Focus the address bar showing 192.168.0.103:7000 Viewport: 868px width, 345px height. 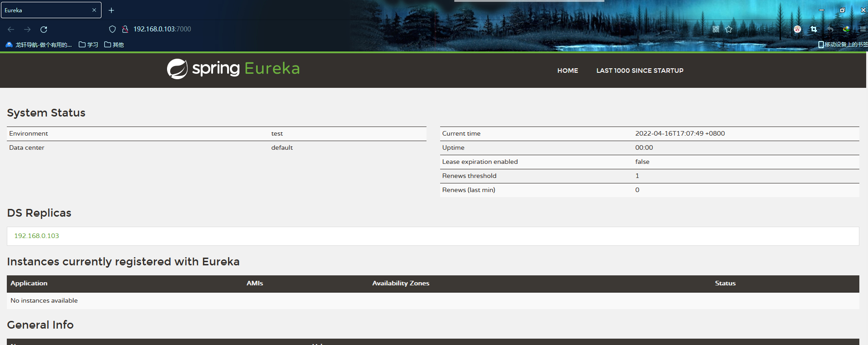pyautogui.click(x=162, y=29)
